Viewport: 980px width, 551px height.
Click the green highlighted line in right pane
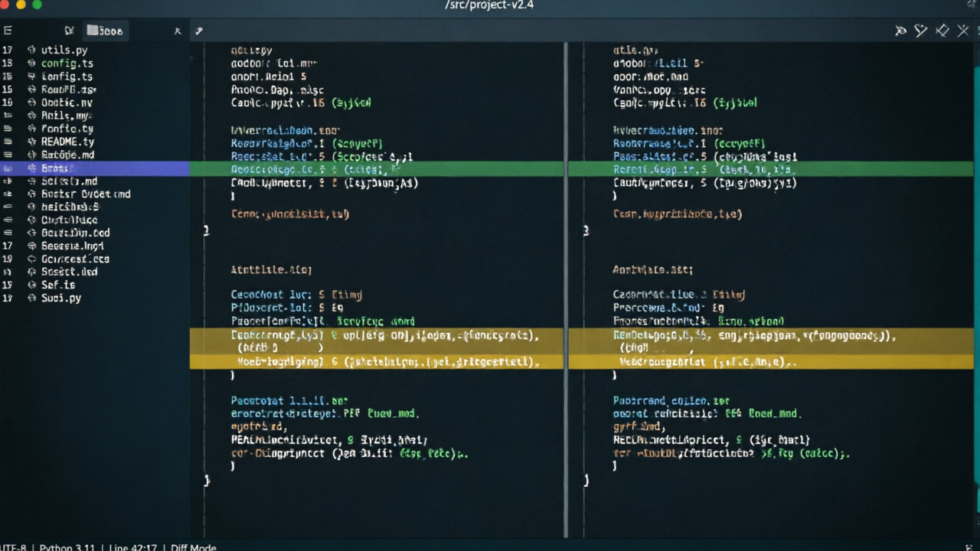click(x=771, y=168)
